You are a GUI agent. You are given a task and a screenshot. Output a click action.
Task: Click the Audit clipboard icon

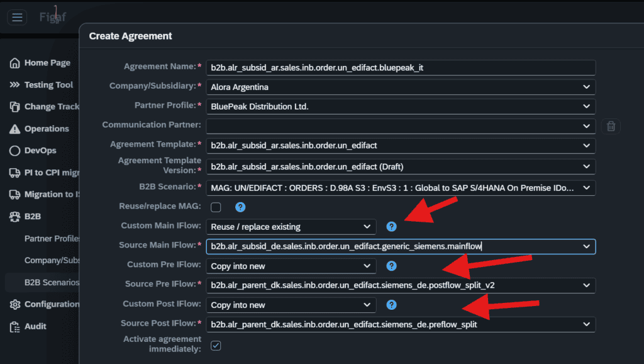tap(15, 327)
